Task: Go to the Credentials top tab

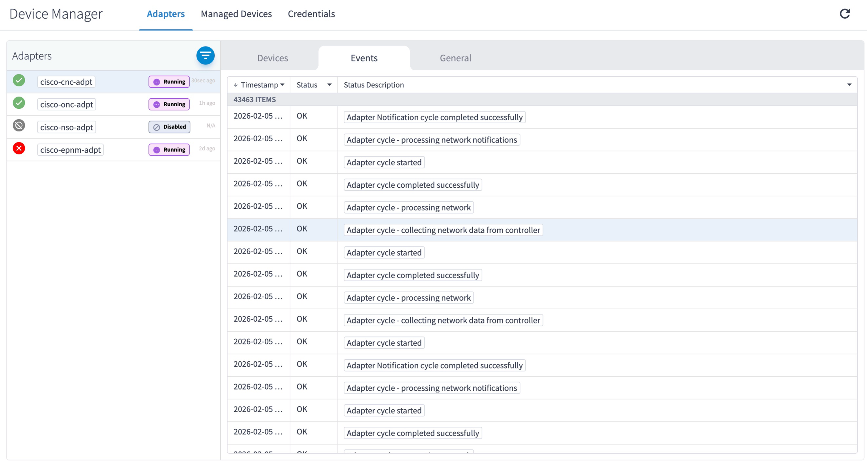Action: tap(311, 14)
